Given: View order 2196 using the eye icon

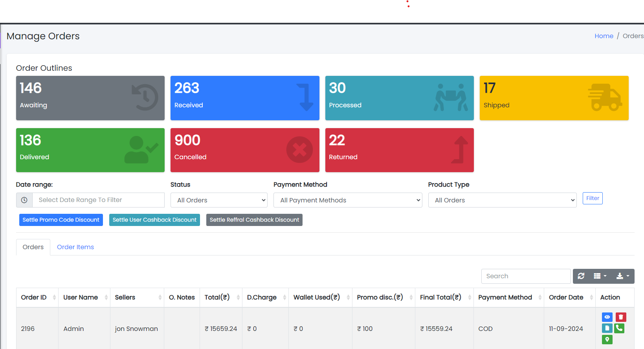Looking at the screenshot, I should [x=607, y=317].
